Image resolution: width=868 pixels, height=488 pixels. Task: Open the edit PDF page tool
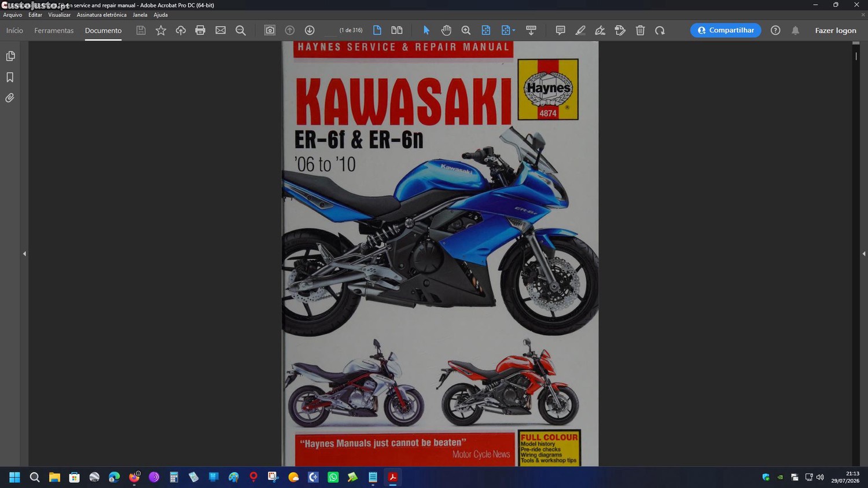click(x=620, y=30)
